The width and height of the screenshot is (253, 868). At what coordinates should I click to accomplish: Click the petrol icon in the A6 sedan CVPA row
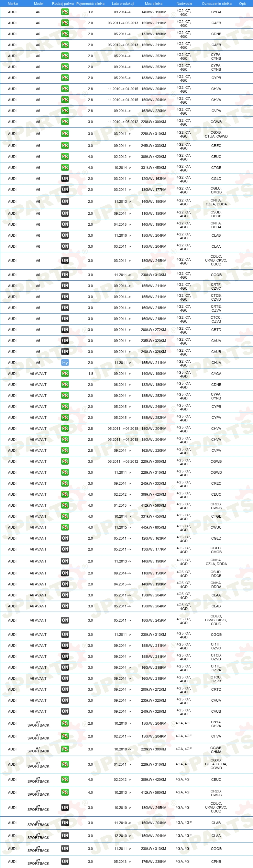pyautogui.click(x=65, y=111)
